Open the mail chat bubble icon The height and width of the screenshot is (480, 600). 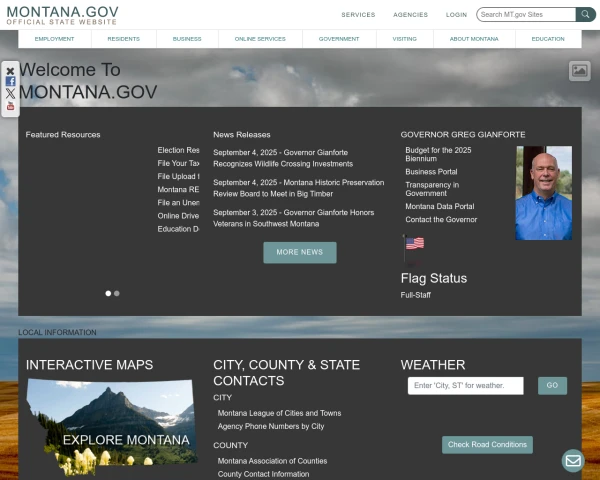click(573, 460)
